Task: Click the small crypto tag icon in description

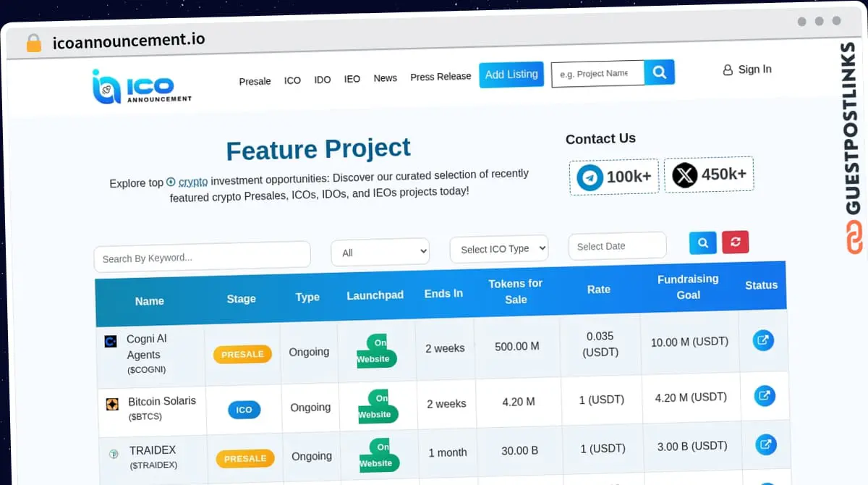Action: [171, 182]
